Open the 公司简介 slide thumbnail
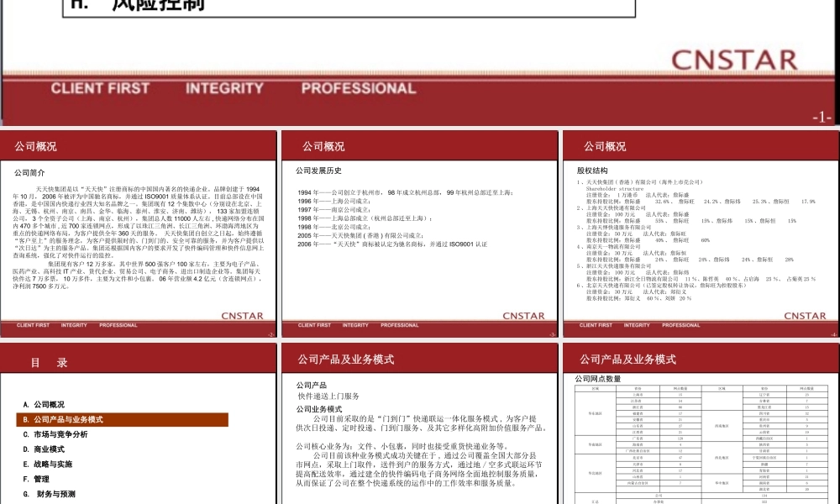The height and width of the screenshot is (504, 840). (x=139, y=234)
